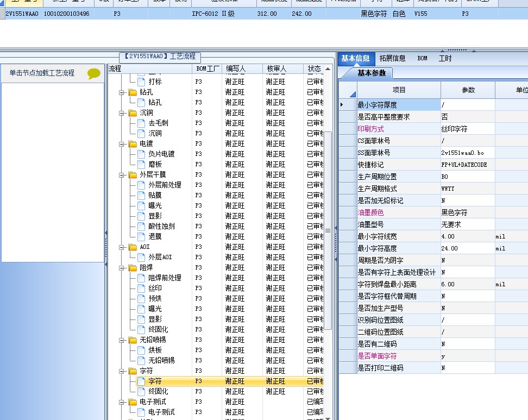528x420 pixels.
Task: Click the document icon beside 磨板
Action: 142,165
